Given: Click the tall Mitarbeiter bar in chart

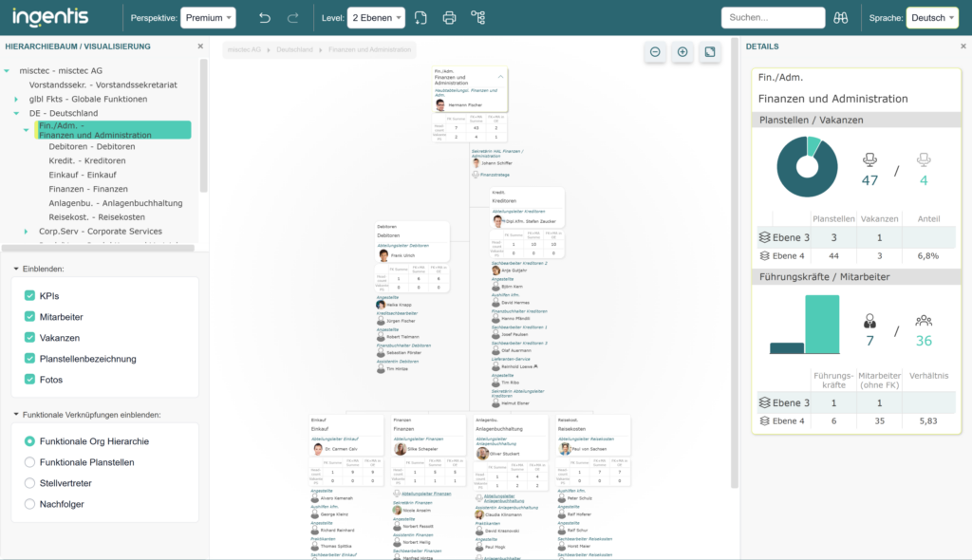Looking at the screenshot, I should [x=822, y=325].
